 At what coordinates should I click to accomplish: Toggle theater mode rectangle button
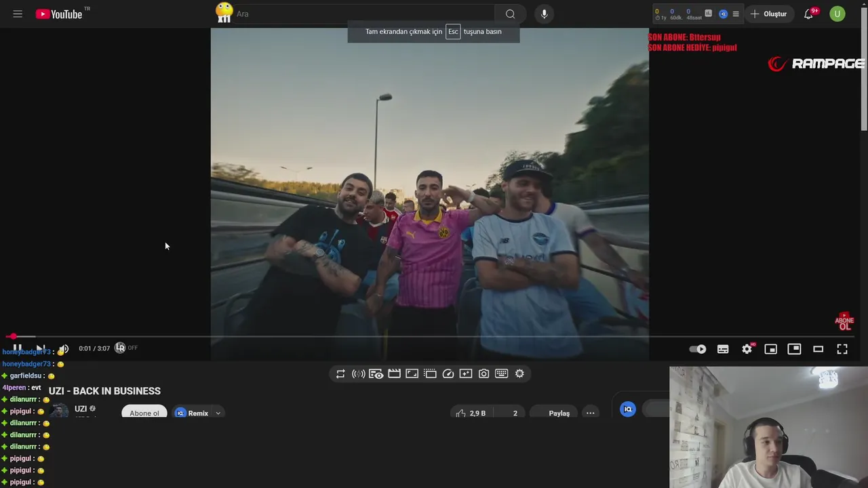click(818, 349)
